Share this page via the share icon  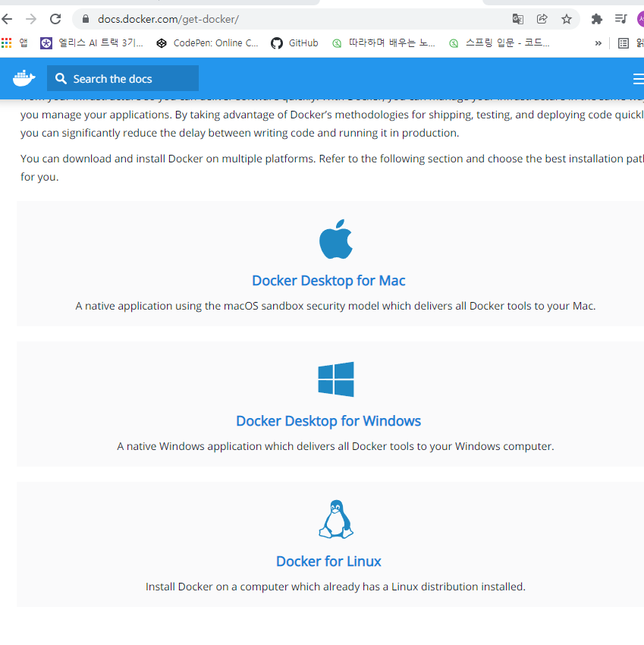point(542,19)
